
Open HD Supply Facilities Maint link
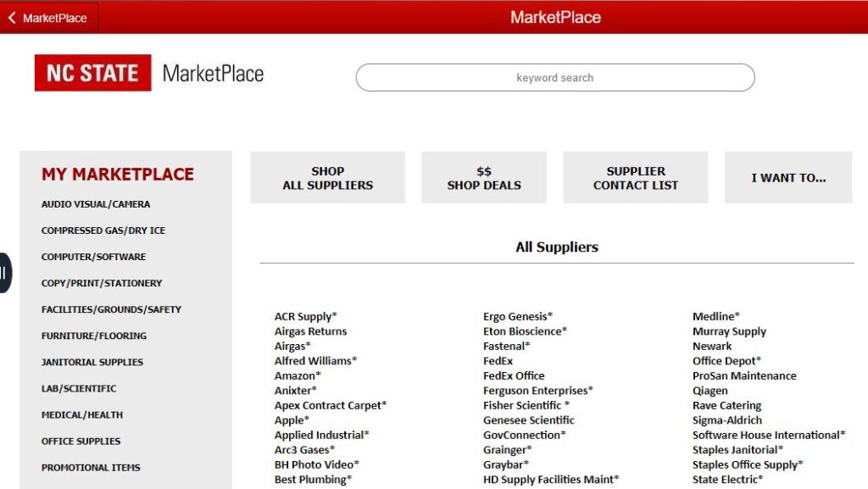point(551,480)
